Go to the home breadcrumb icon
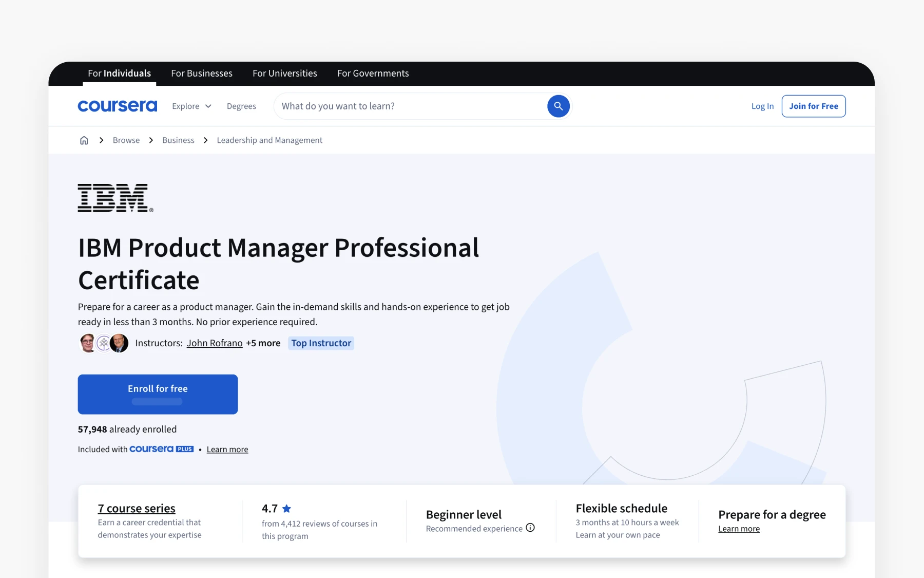This screenshot has height=578, width=924. [84, 140]
